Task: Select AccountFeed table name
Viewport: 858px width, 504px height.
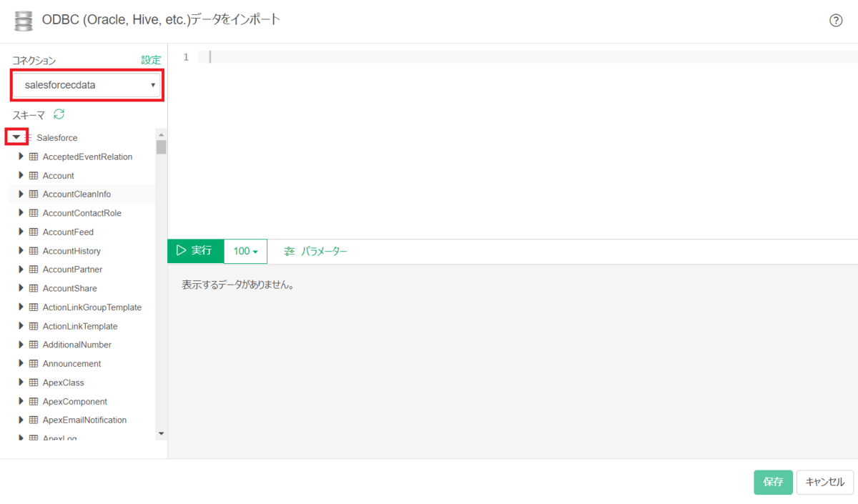Action: pos(68,232)
